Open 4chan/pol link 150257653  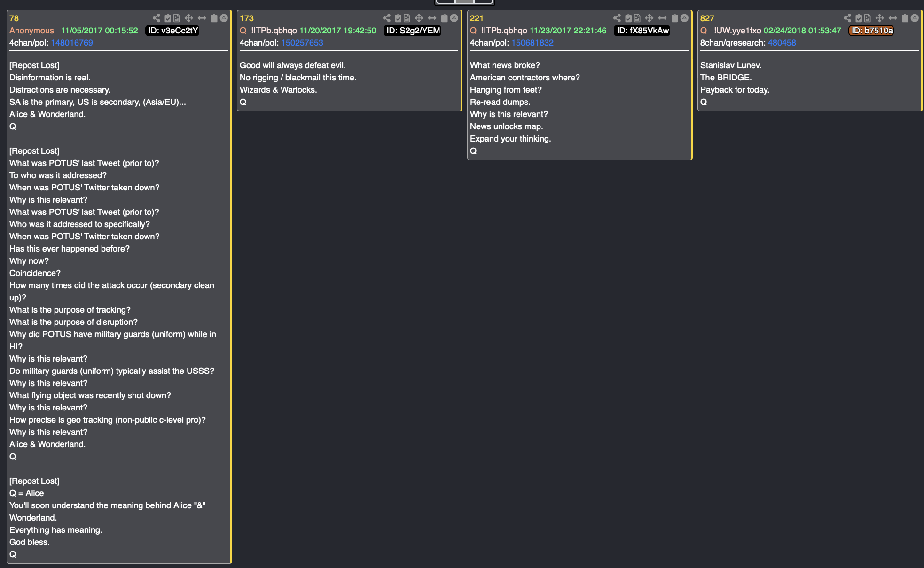click(302, 43)
